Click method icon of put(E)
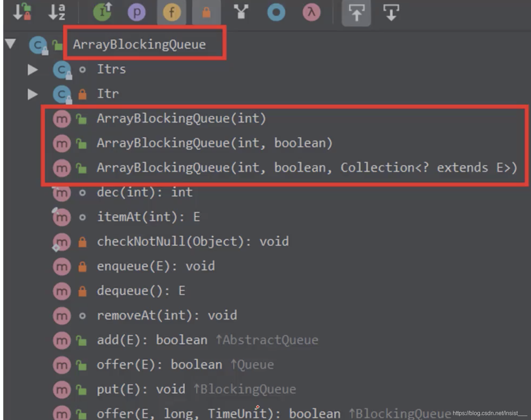This screenshot has height=420, width=531. click(62, 390)
